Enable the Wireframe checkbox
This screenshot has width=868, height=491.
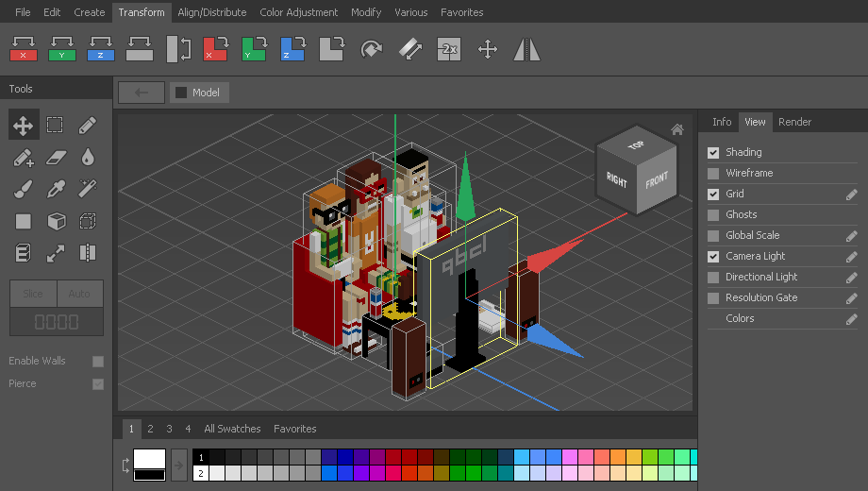(713, 174)
